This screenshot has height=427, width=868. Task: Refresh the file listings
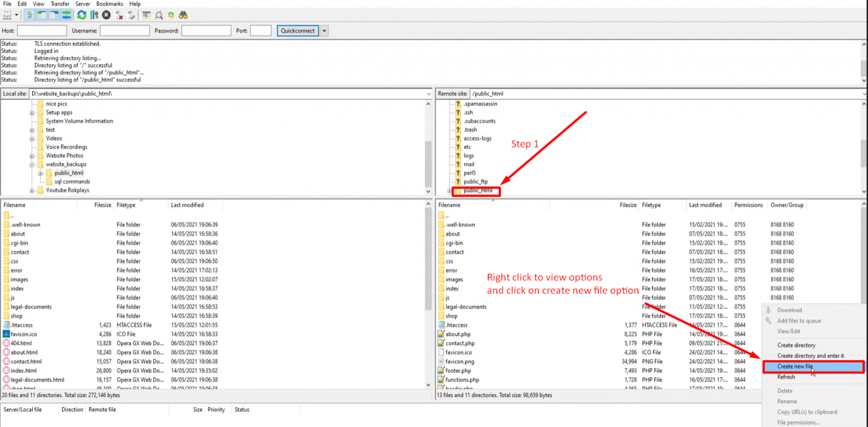pyautogui.click(x=81, y=15)
